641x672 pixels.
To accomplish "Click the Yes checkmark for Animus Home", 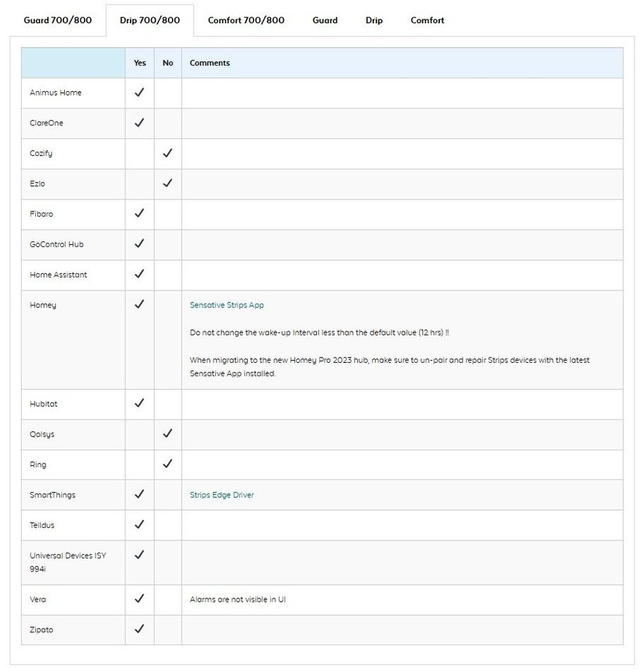I will tap(139, 93).
